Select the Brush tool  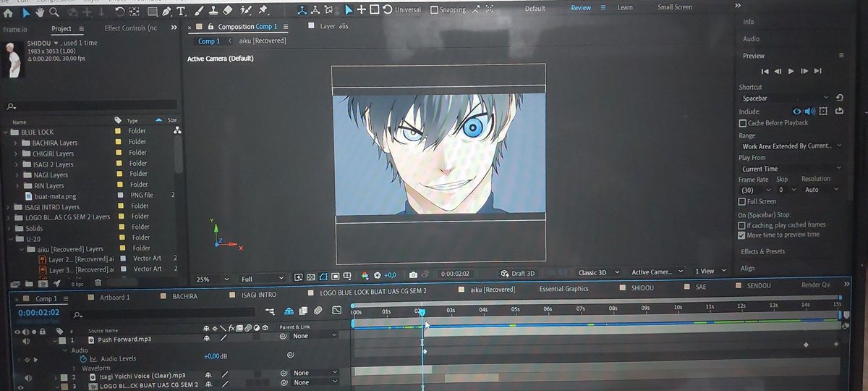click(197, 12)
